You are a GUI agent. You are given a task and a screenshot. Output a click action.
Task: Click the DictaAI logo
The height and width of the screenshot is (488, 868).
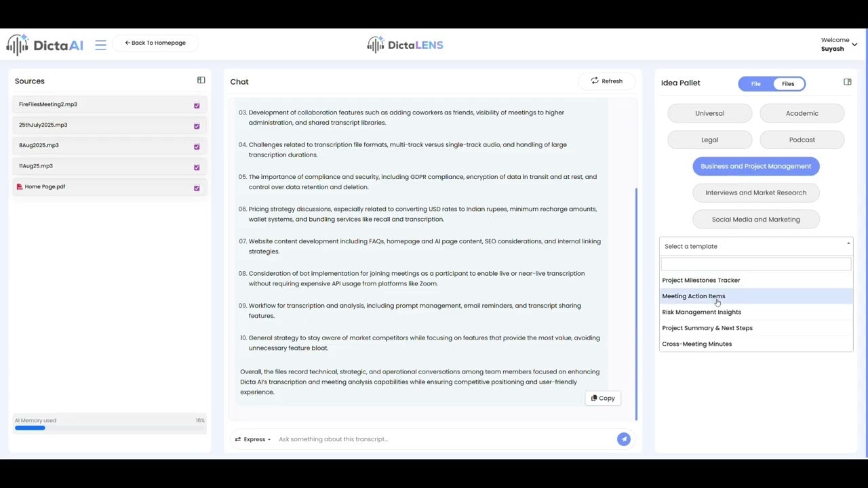pos(45,45)
